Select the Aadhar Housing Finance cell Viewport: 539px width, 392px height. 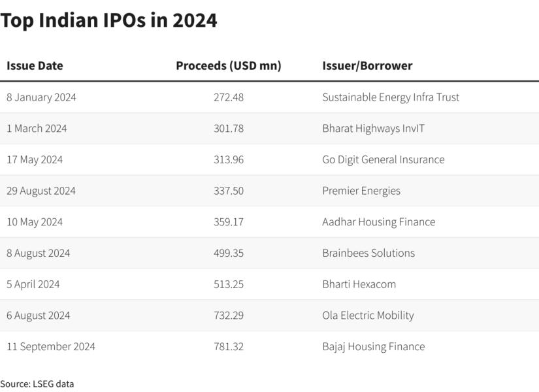378,222
